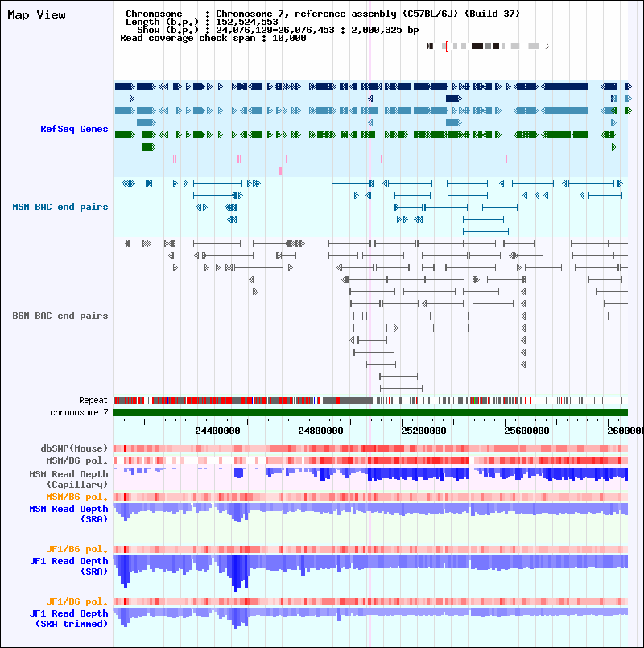Click the Show (b.p.) range text
The width and height of the screenshot is (644, 648).
point(278,30)
